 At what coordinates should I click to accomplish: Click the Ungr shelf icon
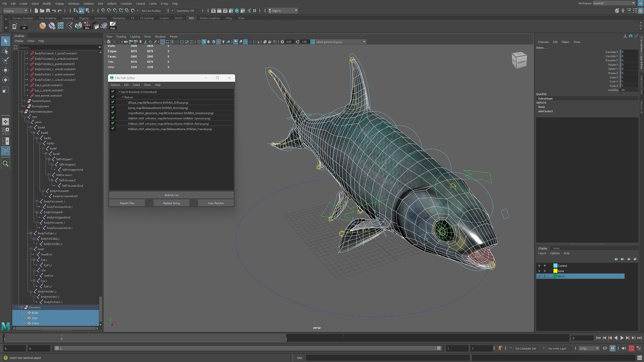113,26
